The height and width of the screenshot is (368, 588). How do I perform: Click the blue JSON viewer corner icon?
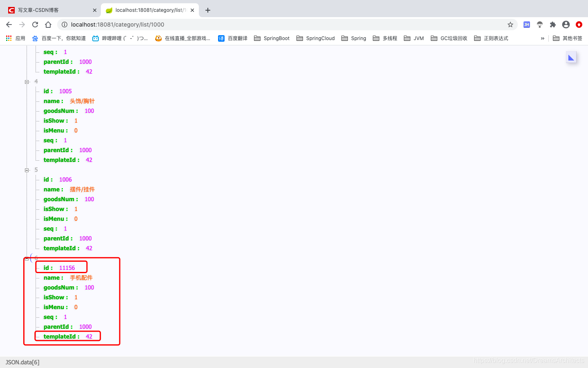click(x=571, y=58)
